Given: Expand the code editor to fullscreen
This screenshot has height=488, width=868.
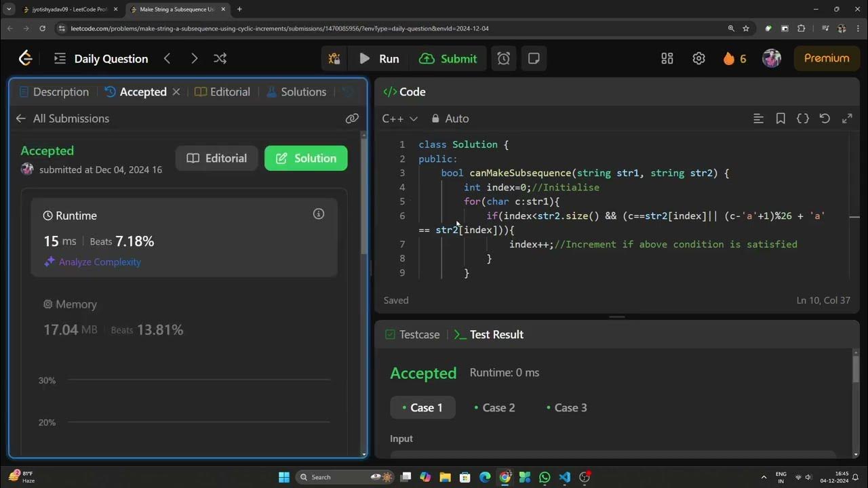Looking at the screenshot, I should (847, 118).
